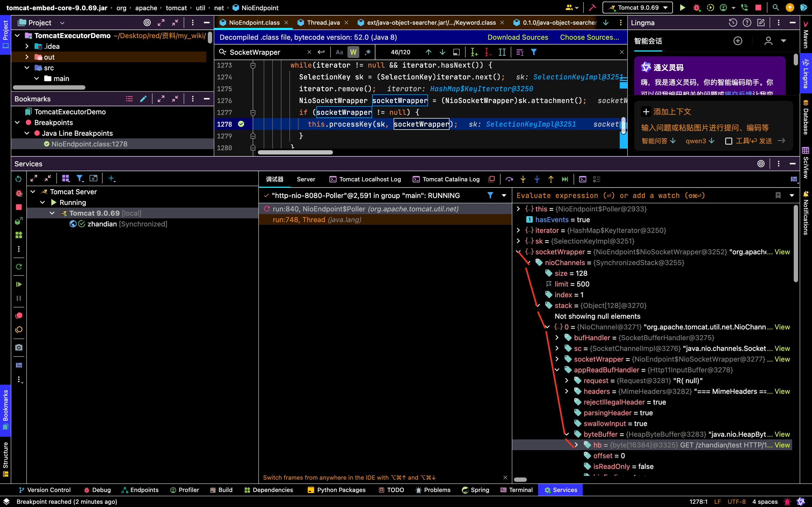This screenshot has height=507, width=812.
Task: Toggle Words option W in search
Action: pos(353,52)
